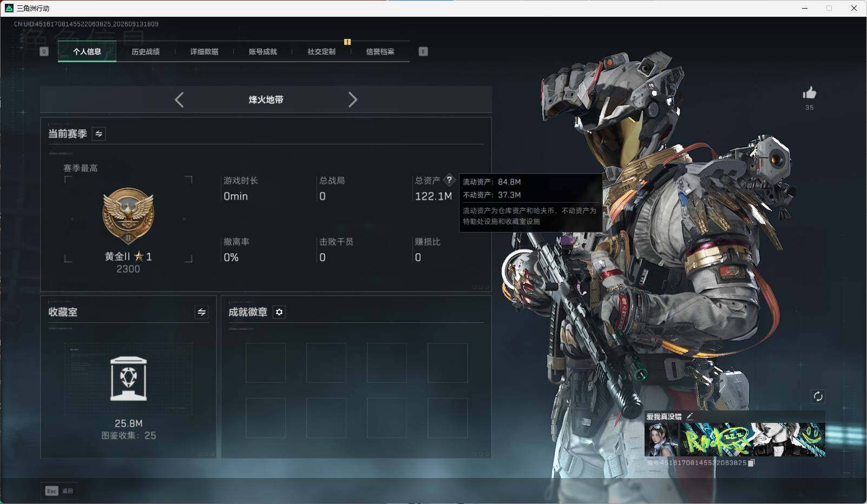The width and height of the screenshot is (867, 504).
Task: Click the rotate character model icon
Action: tap(818, 396)
